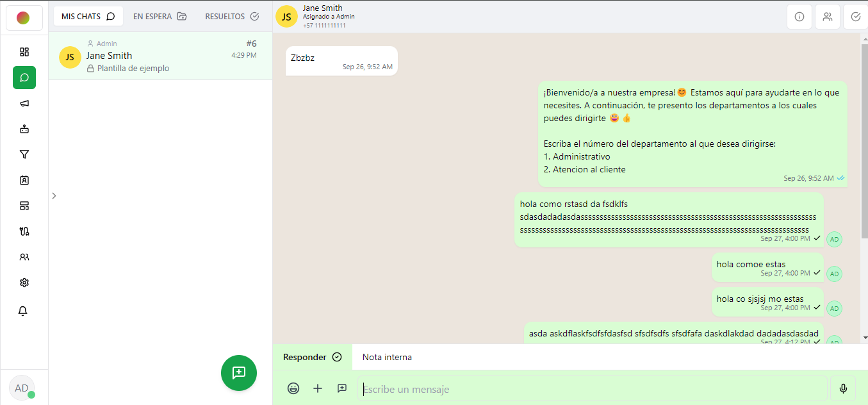Viewport: 868px width, 405px height.
Task: Focus the Escribe un mensaje field
Action: [592, 389]
